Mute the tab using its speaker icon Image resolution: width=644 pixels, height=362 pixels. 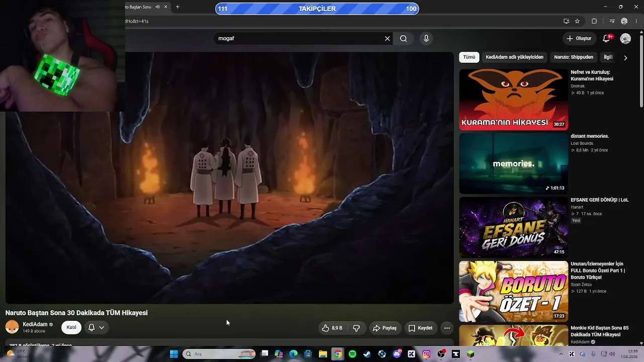[157, 7]
